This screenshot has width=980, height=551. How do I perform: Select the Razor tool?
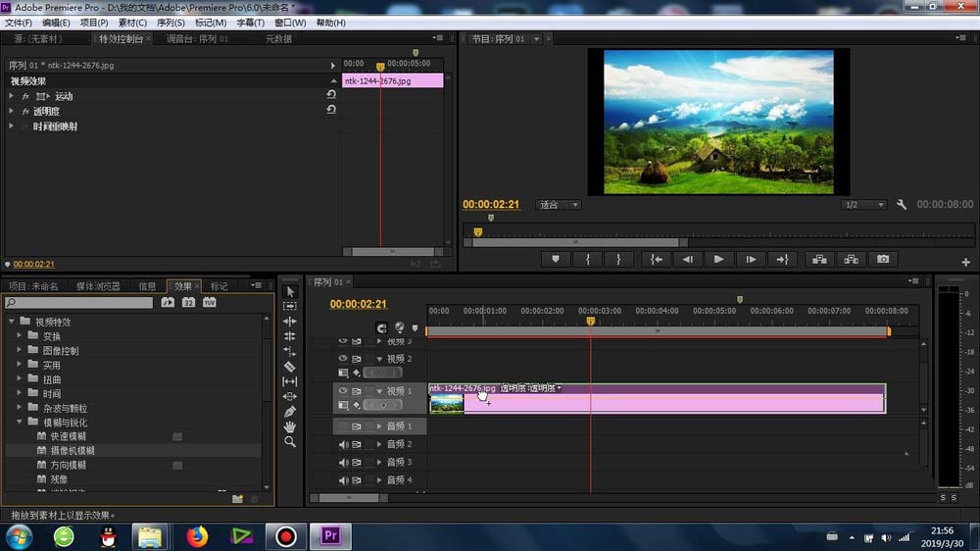(x=290, y=367)
